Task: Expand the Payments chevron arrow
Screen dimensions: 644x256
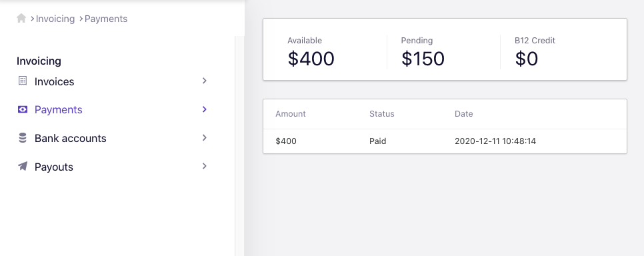Action: 204,109
